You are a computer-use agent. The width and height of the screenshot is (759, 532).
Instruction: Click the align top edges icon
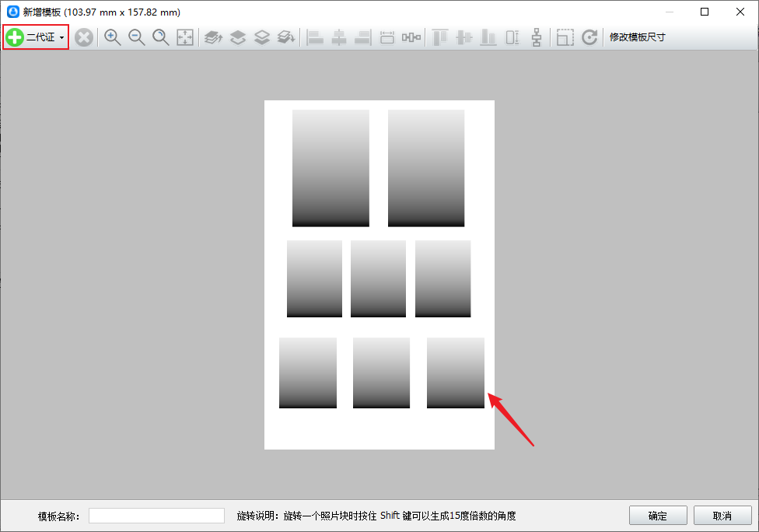click(440, 37)
